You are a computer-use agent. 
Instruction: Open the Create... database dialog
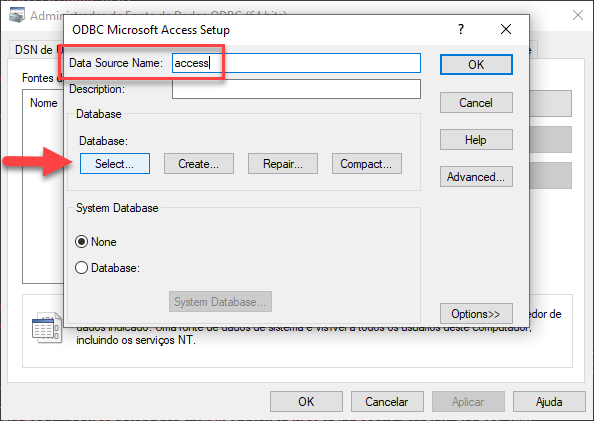point(199,164)
